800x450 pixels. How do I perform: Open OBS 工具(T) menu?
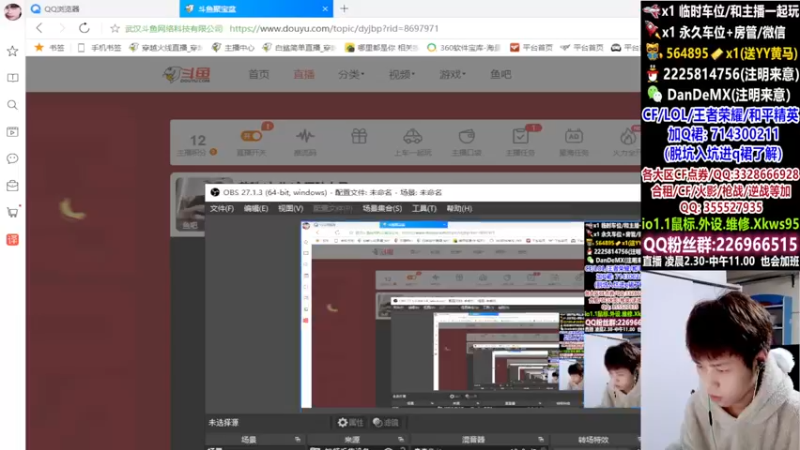click(x=424, y=208)
